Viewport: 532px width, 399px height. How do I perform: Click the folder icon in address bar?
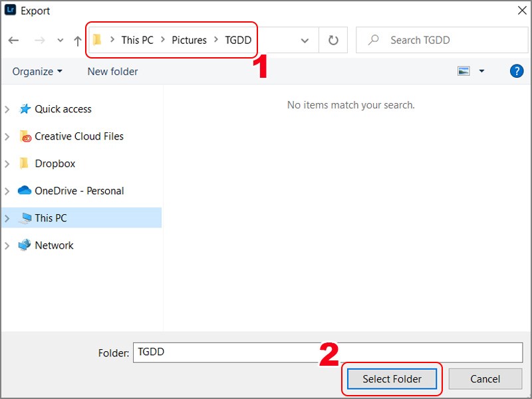tap(97, 40)
